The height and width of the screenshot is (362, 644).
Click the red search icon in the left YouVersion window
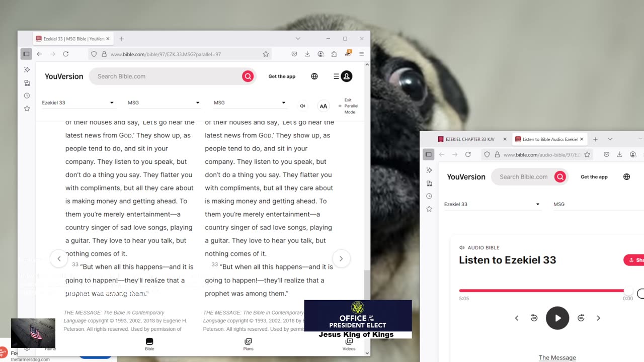[248, 76]
